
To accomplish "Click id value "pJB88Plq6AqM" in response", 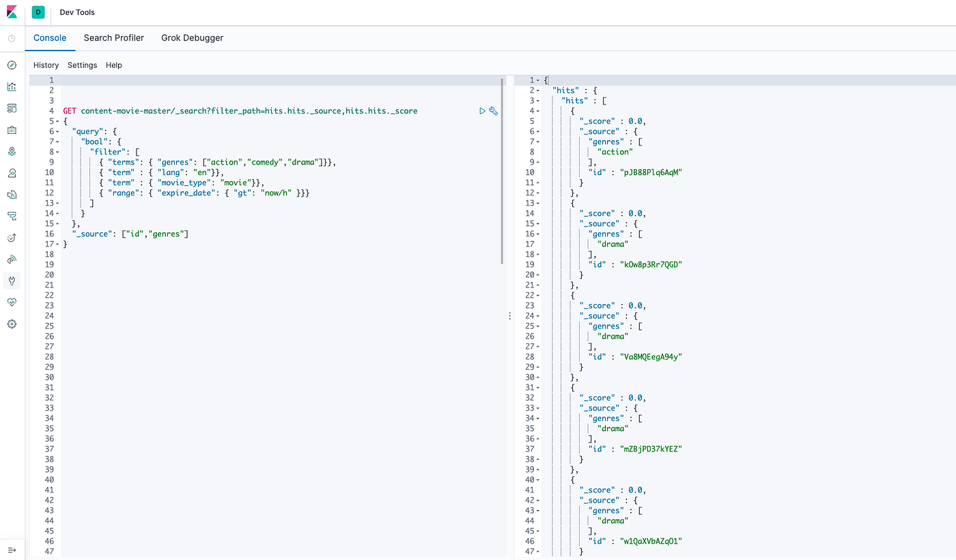I will [x=651, y=173].
